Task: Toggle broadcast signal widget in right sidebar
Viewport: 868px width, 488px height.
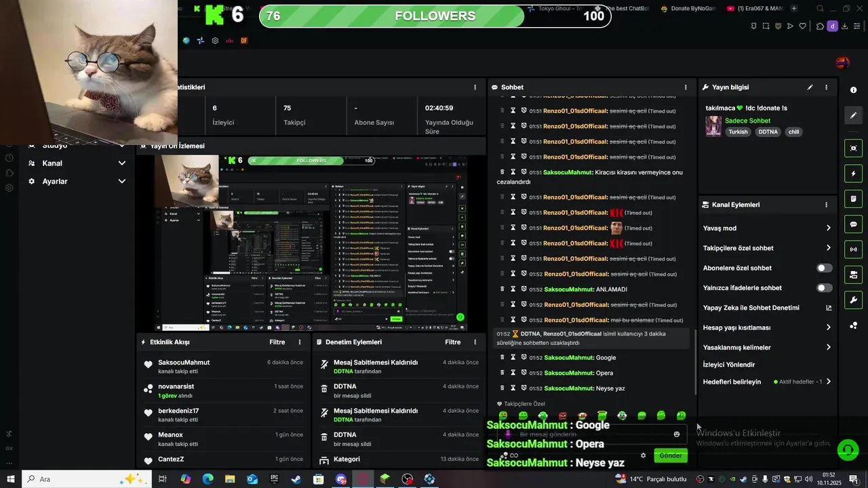Action: point(854,249)
